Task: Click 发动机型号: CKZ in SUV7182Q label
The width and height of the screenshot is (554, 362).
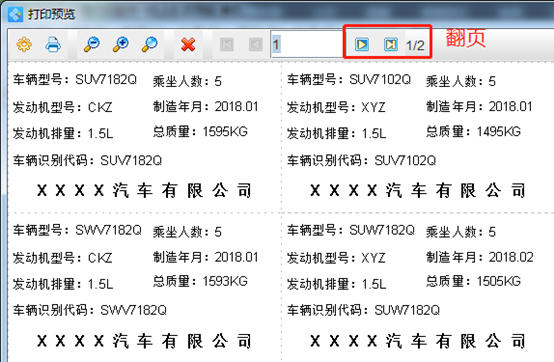Action: click(x=63, y=107)
